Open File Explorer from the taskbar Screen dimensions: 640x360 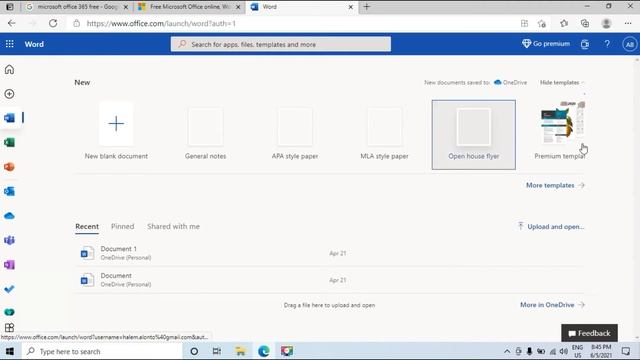coord(240,351)
